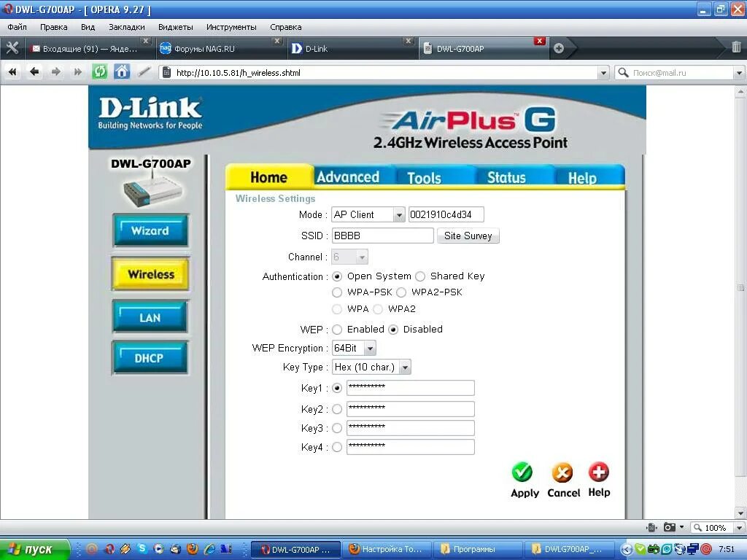Select Key2 radio button
747x560 pixels.
[337, 409]
